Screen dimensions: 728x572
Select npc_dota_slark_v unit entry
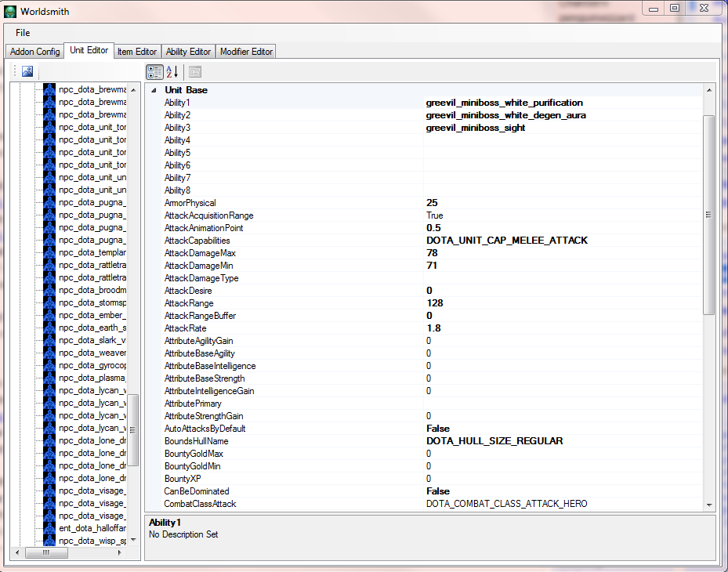pos(92,340)
